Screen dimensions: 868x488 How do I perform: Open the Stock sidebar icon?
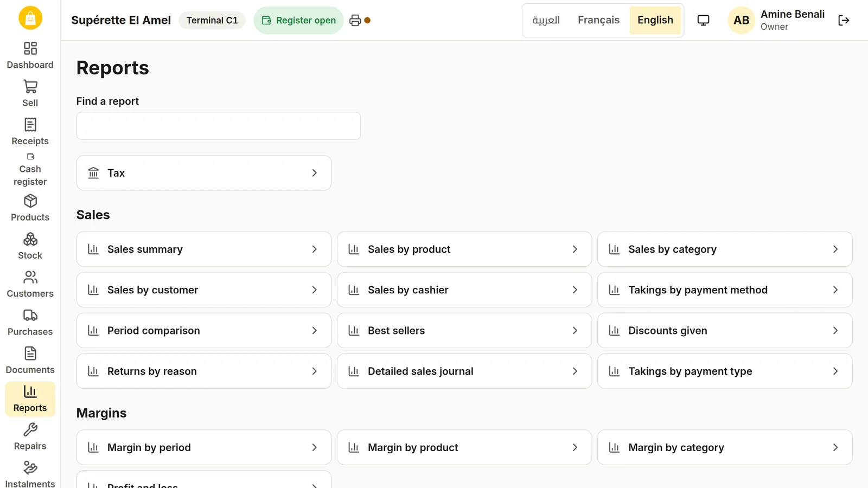(30, 239)
